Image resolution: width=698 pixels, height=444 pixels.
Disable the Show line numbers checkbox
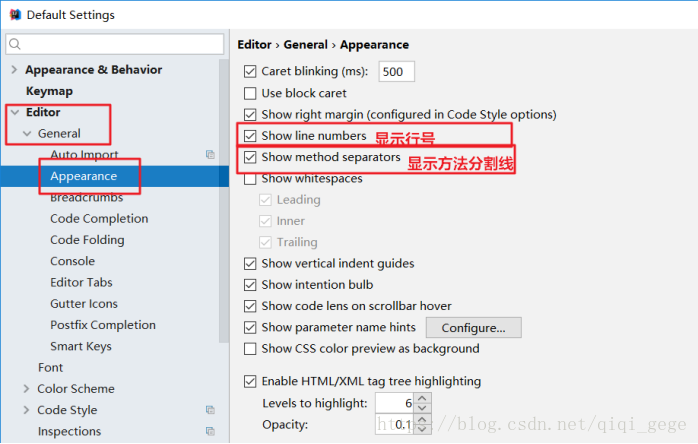pyautogui.click(x=251, y=136)
